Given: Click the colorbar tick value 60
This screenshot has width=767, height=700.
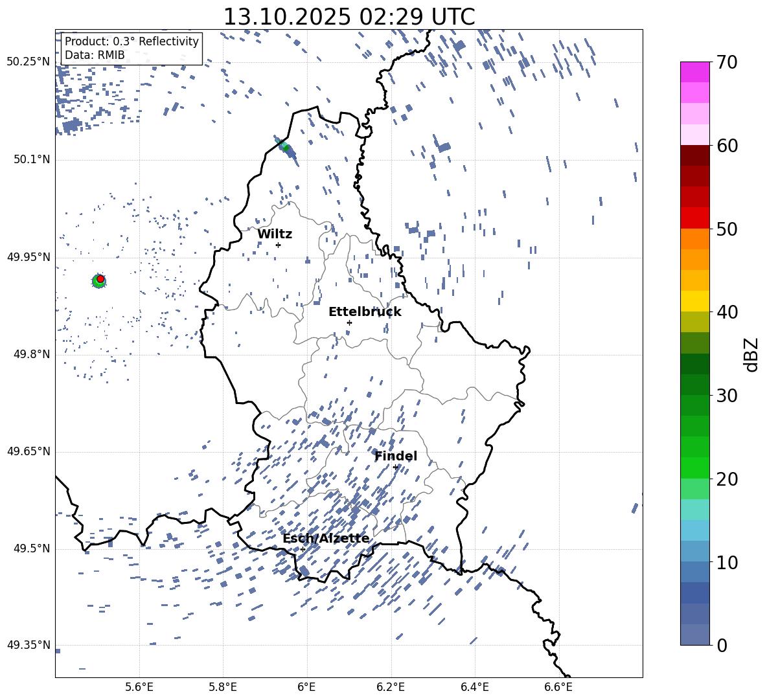Looking at the screenshot, I should click(x=727, y=146).
